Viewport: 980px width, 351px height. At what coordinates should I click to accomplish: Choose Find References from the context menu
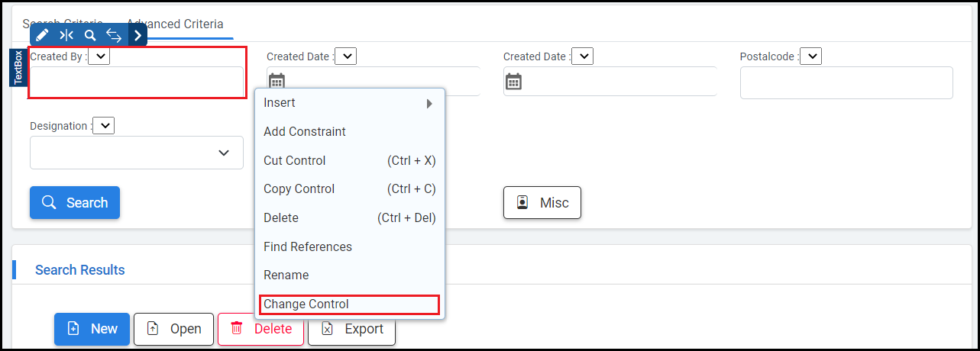click(308, 247)
